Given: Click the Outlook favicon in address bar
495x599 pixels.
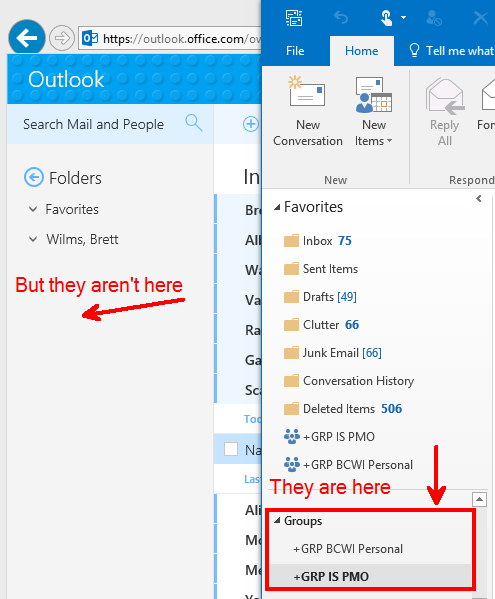Looking at the screenshot, I should 90,39.
